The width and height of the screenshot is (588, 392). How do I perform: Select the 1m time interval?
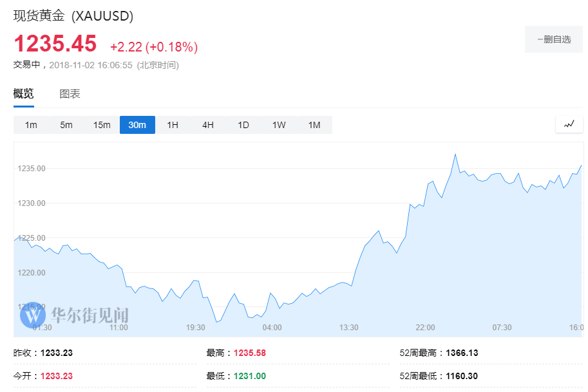pos(31,125)
